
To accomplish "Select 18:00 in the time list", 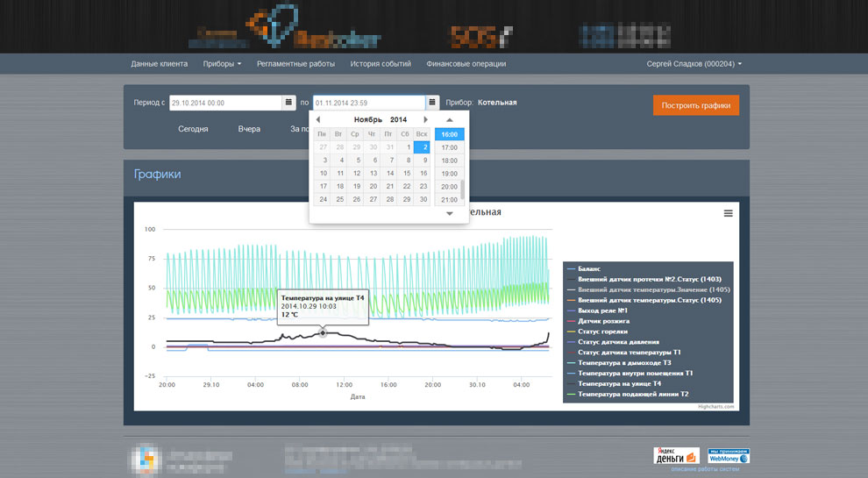I will pyautogui.click(x=449, y=161).
